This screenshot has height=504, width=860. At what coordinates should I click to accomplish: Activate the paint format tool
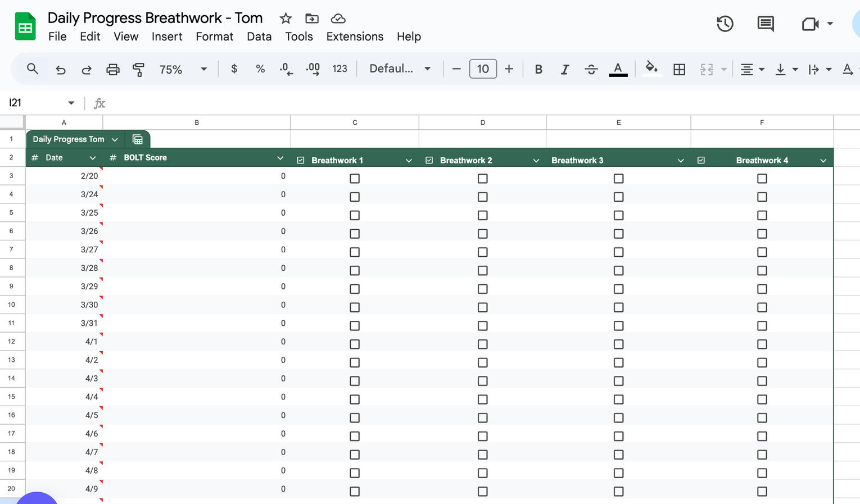click(138, 69)
